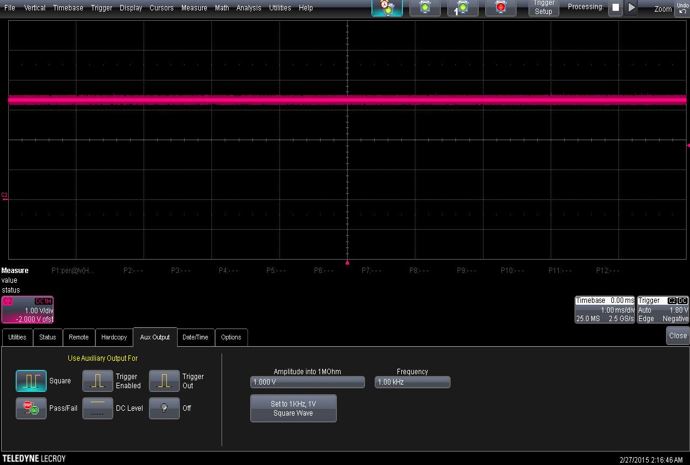Pick Pass/Fail auxiliary output icon

coord(31,409)
